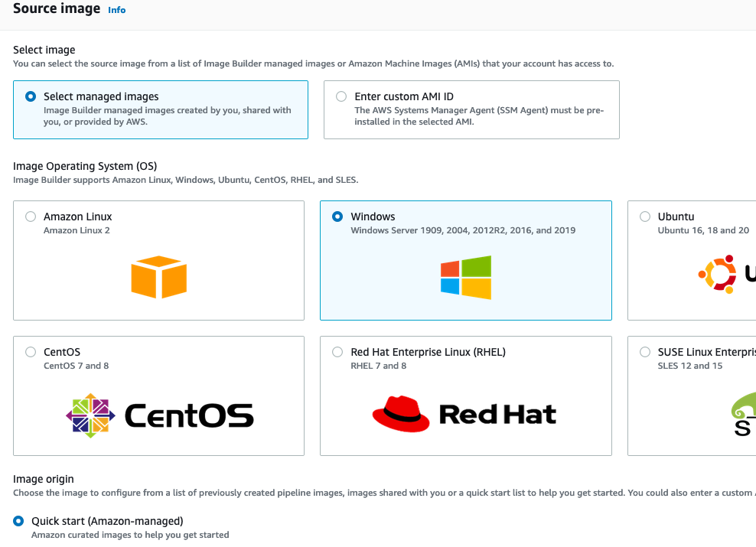
Task: Choose the 'Enter custom AMI ID' radio option
Action: tap(341, 96)
